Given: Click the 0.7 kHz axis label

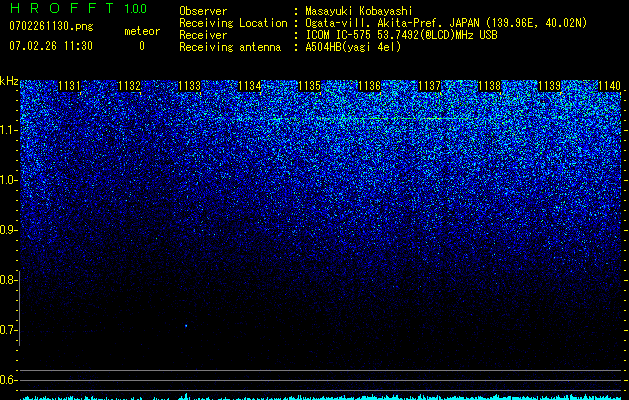Looking at the screenshot, I should click(x=7, y=330).
